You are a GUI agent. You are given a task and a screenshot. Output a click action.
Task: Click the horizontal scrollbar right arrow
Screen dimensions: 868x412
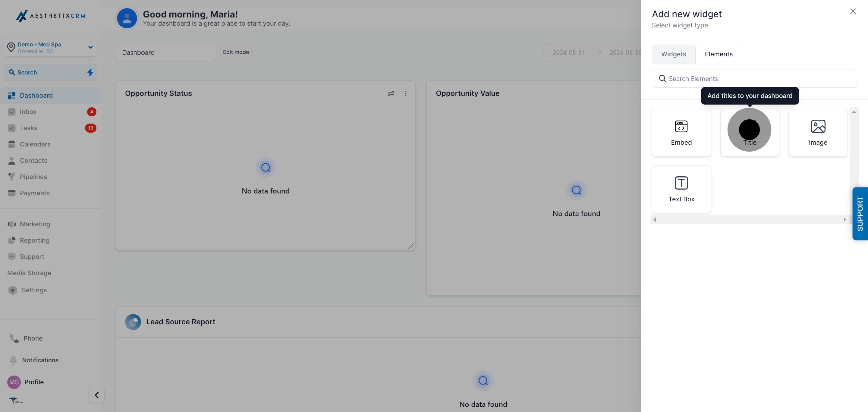(x=845, y=220)
